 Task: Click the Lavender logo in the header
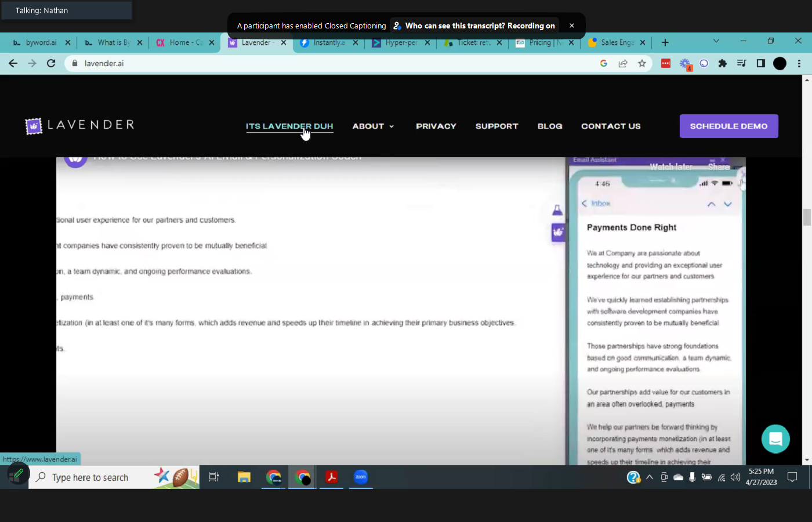(x=79, y=125)
